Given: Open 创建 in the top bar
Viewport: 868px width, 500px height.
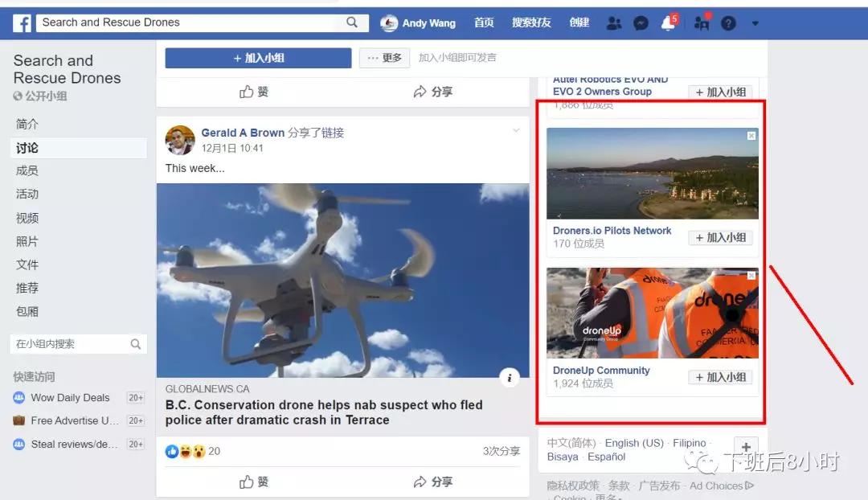Looking at the screenshot, I should point(579,23).
